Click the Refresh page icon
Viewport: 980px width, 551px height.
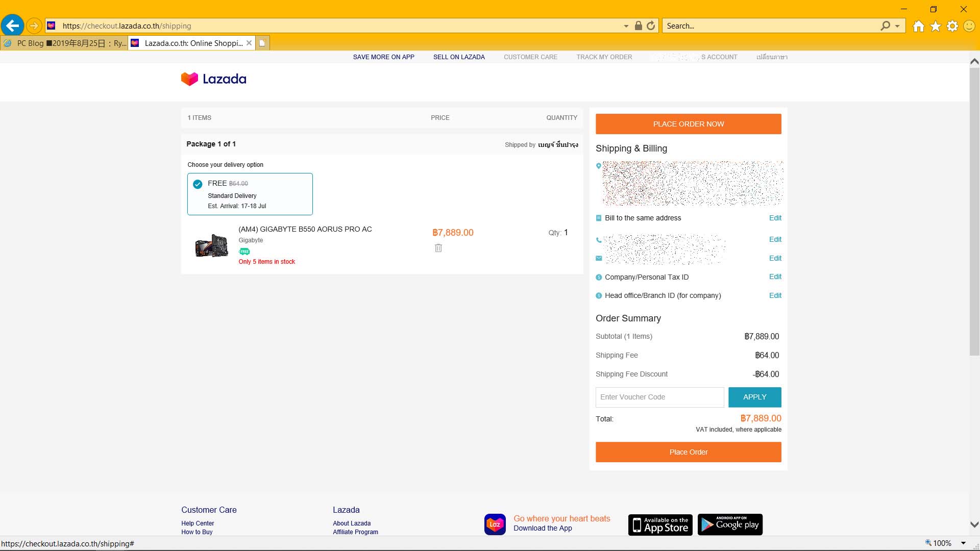pyautogui.click(x=651, y=26)
